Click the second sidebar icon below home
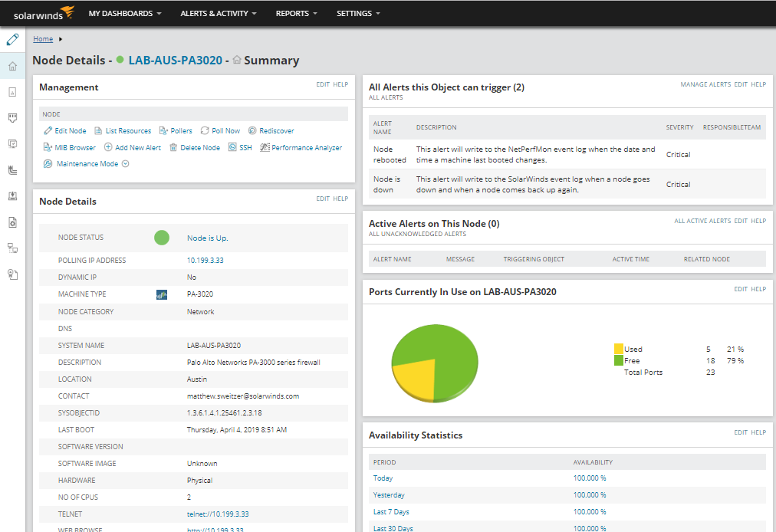 [x=13, y=92]
